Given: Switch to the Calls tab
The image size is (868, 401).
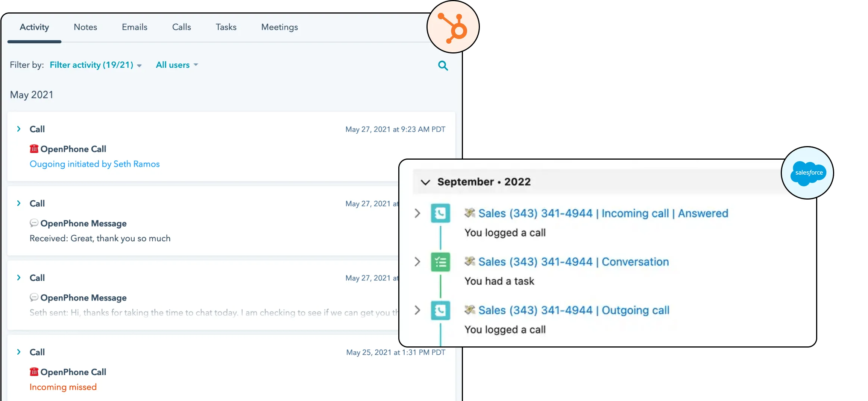Looking at the screenshot, I should [182, 27].
